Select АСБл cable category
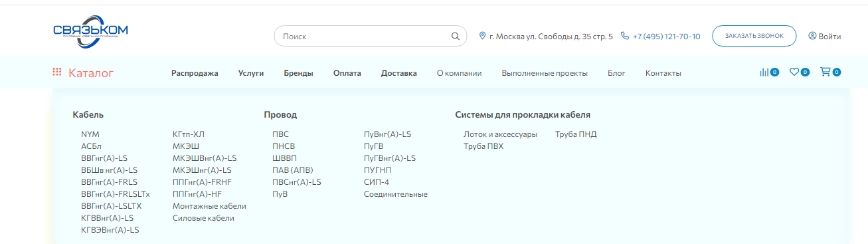The image size is (868, 244). pyautogui.click(x=91, y=146)
